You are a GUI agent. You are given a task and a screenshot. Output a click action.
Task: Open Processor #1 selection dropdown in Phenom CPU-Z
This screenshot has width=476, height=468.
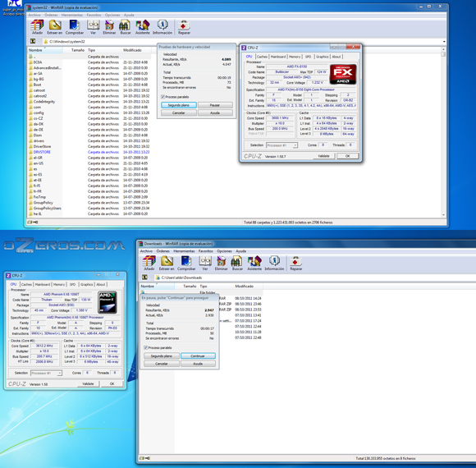[x=46, y=373]
